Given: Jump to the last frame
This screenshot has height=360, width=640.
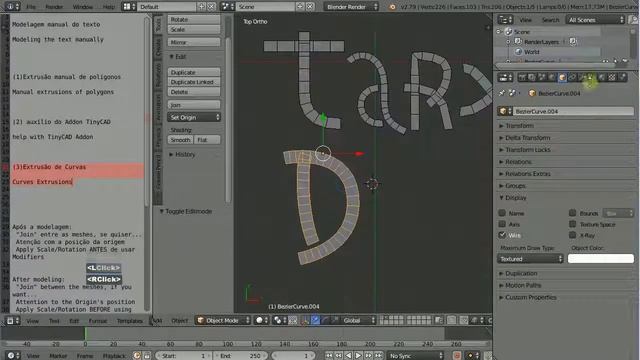Looking at the screenshot, I should pyautogui.click(x=378, y=356).
